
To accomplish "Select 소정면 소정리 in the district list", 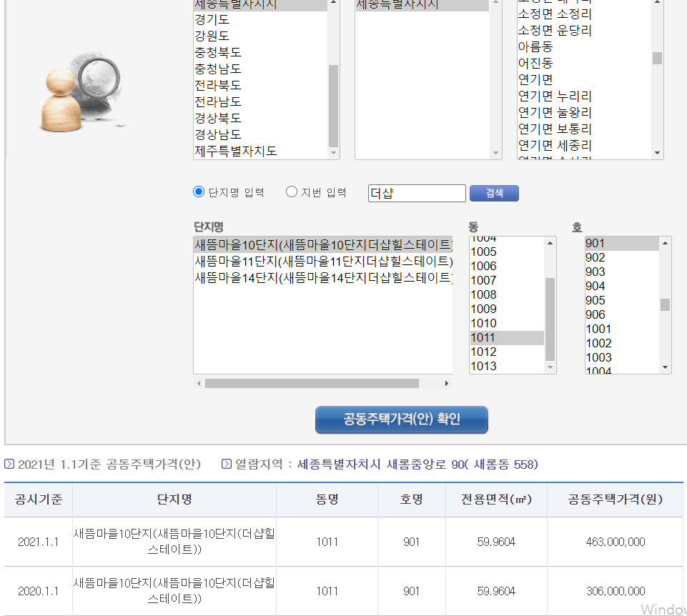I will [584, 14].
